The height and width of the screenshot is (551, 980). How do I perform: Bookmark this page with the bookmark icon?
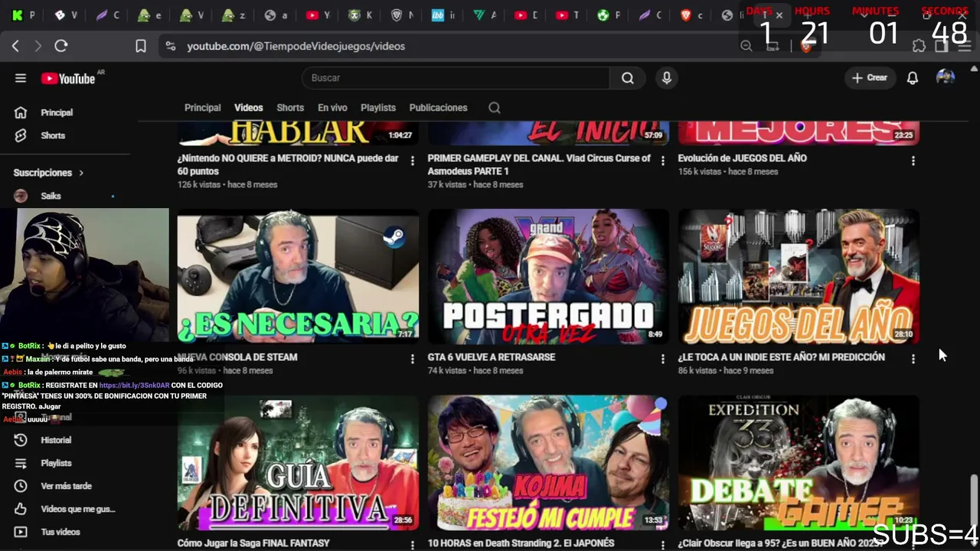click(141, 46)
